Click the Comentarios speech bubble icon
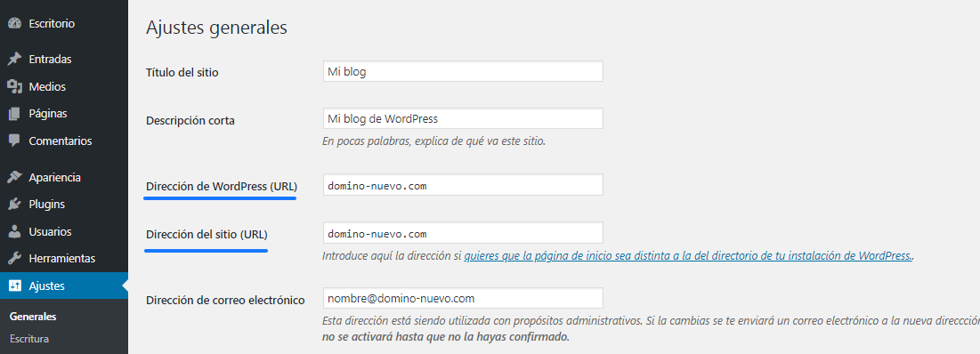980x354 pixels. (14, 141)
